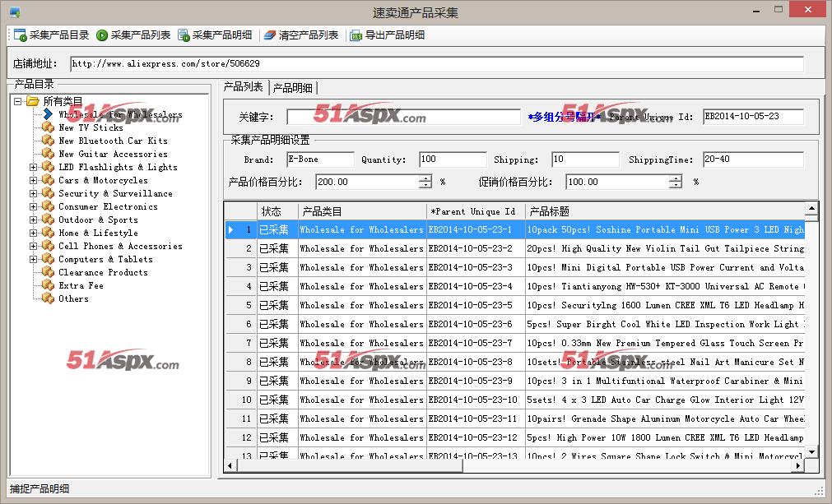Image resolution: width=832 pixels, height=504 pixels.
Task: Click the green 采集产品列表 icon
Action: (x=102, y=35)
